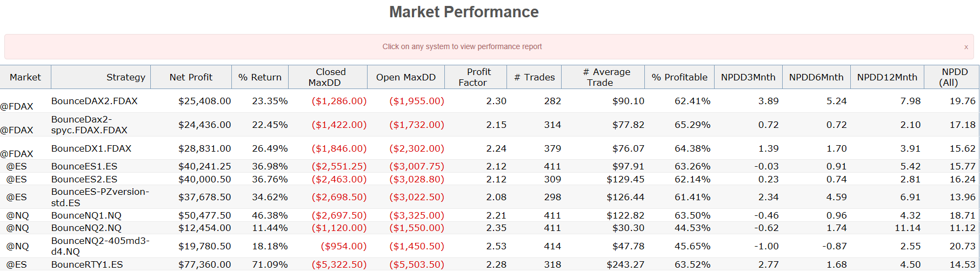
Task: Sort by % Profitable header
Action: 679,77
